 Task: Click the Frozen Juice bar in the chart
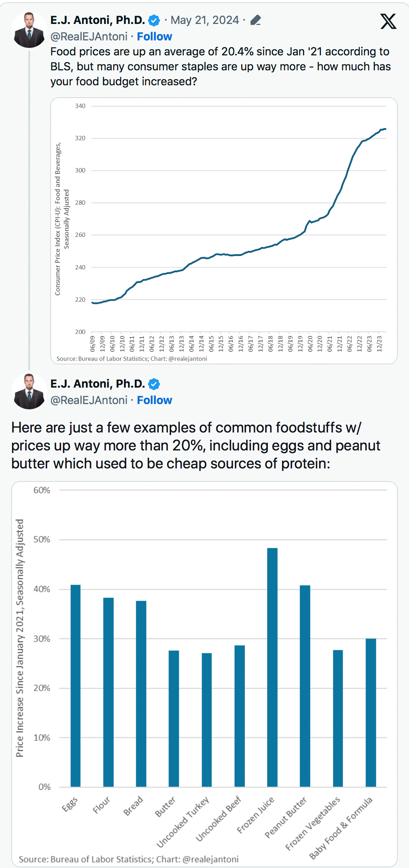click(272, 667)
